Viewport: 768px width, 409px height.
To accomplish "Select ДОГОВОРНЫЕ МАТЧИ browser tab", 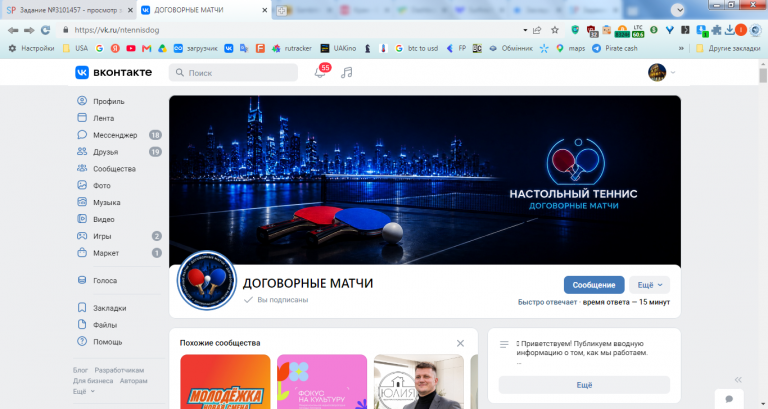I will pyautogui.click(x=203, y=10).
